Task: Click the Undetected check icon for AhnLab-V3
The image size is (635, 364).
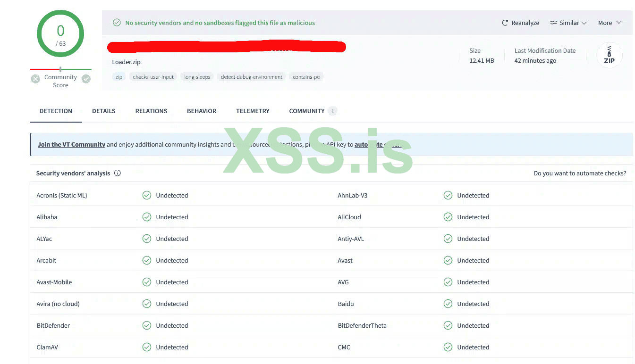Action: (x=448, y=195)
